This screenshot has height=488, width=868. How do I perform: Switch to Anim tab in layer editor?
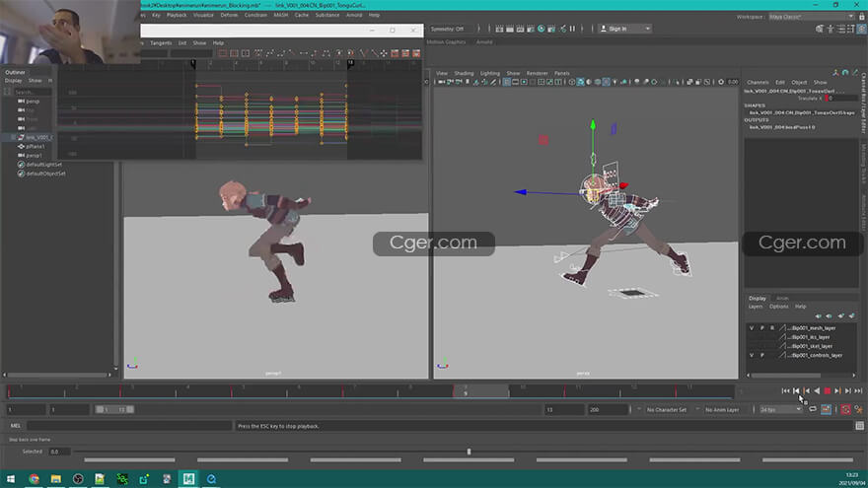[781, 298]
